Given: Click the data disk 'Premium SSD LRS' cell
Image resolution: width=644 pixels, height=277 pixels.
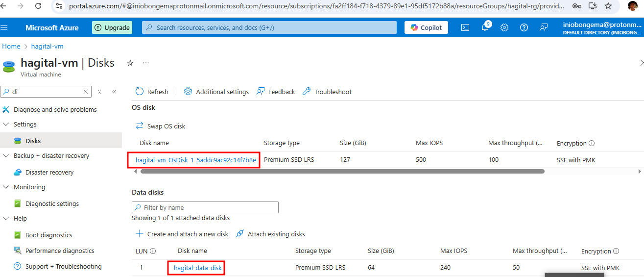Looking at the screenshot, I should click(320, 268).
